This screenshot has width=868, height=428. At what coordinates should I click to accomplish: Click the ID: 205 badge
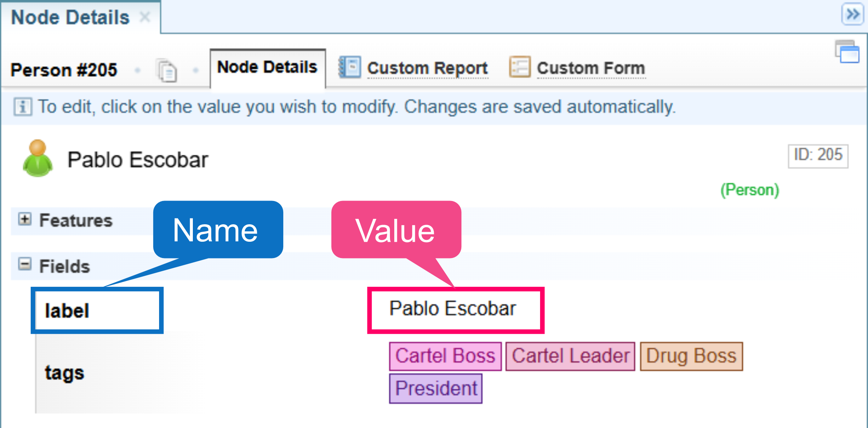click(818, 156)
